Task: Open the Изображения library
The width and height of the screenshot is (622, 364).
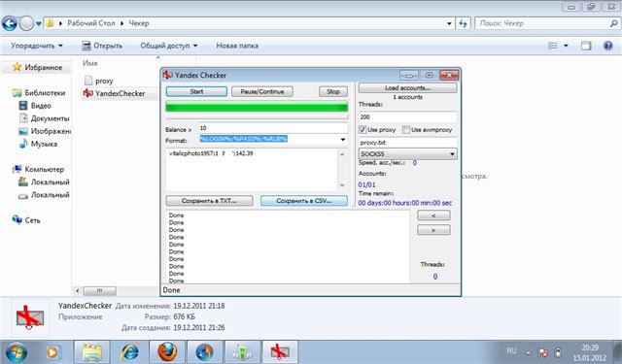Action: point(45,131)
